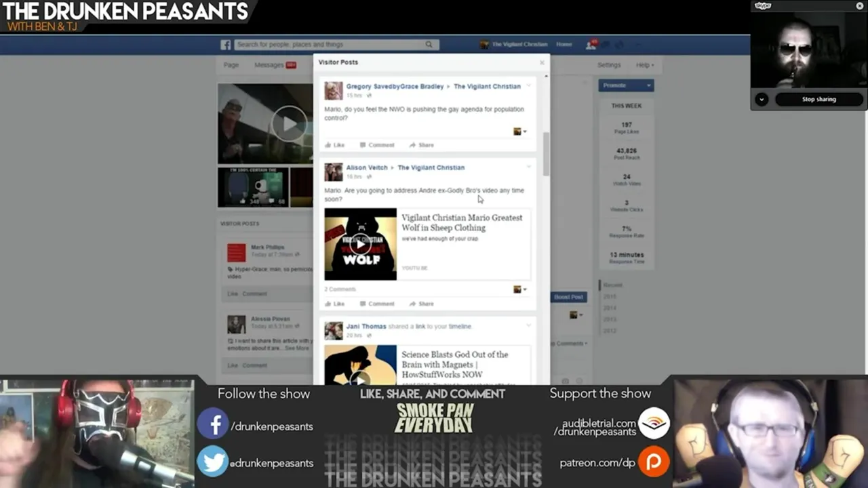Click the 197 Page Likes stat
The width and height of the screenshot is (868, 488).
626,127
